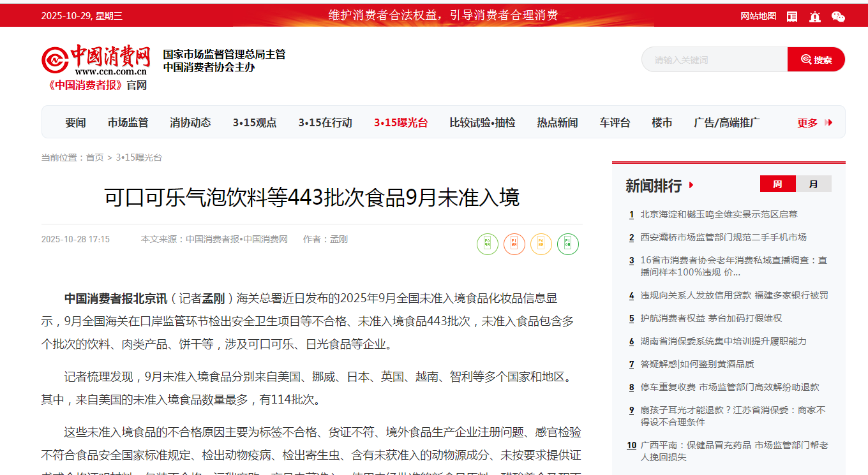Click 首页 in the breadcrumb
The width and height of the screenshot is (868, 475).
coord(94,157)
